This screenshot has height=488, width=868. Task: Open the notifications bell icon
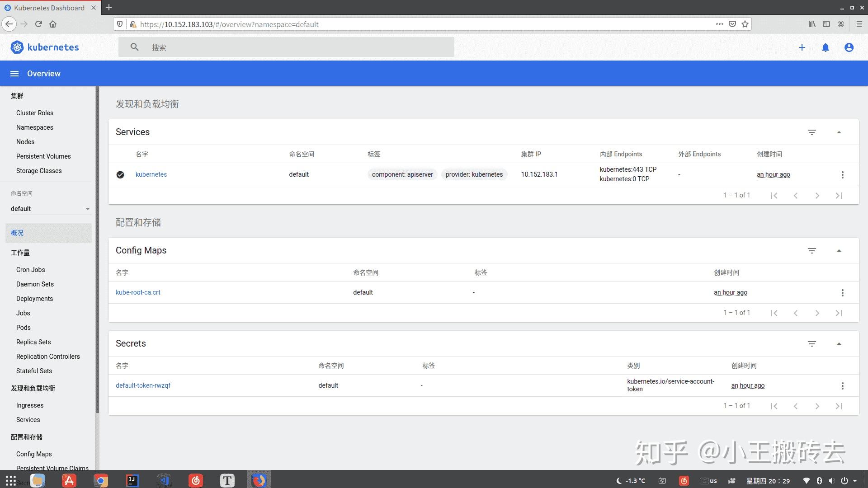pos(825,47)
